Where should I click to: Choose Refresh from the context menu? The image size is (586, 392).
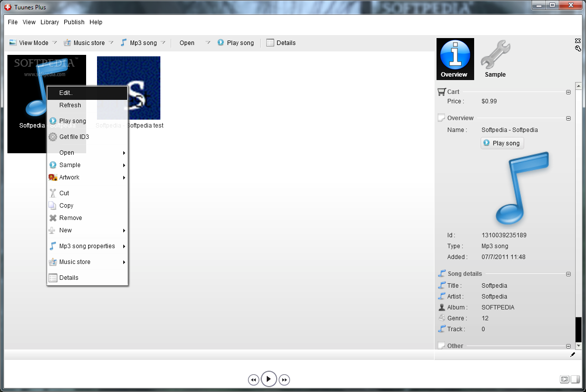(x=88, y=105)
